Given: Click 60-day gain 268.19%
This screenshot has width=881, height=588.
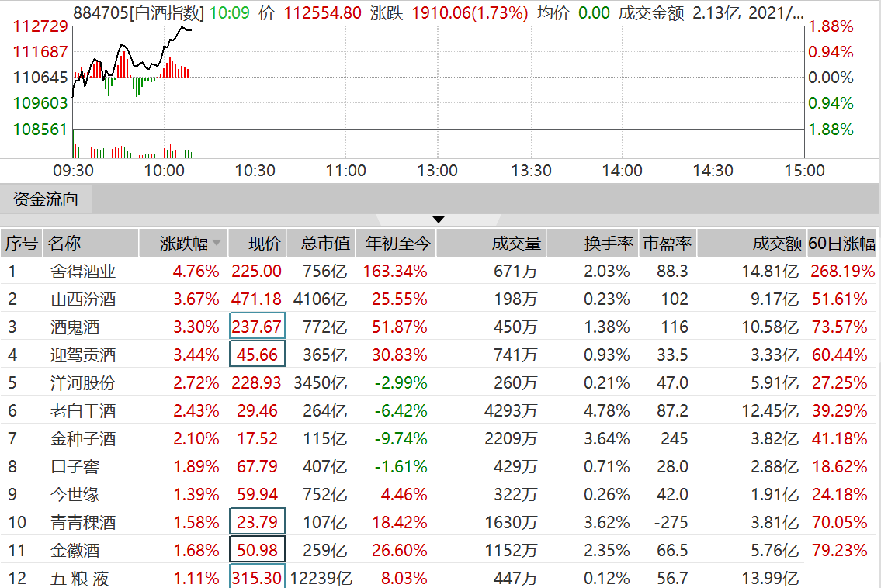Looking at the screenshot, I should (842, 272).
